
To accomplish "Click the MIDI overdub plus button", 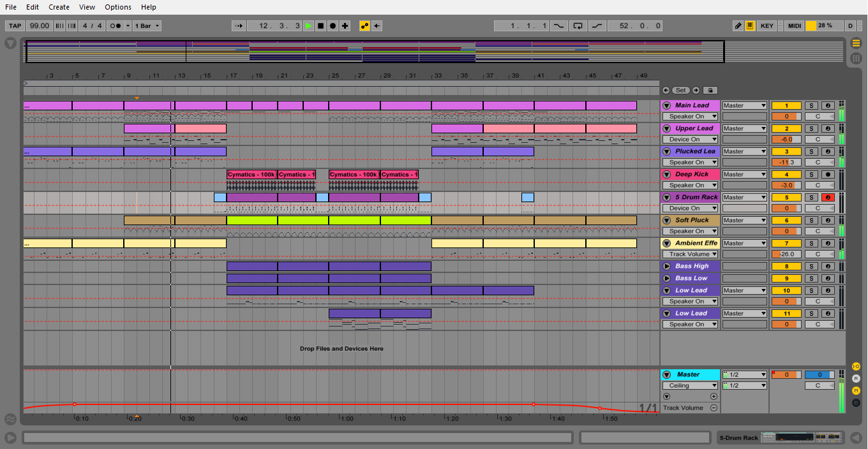I will pyautogui.click(x=345, y=26).
